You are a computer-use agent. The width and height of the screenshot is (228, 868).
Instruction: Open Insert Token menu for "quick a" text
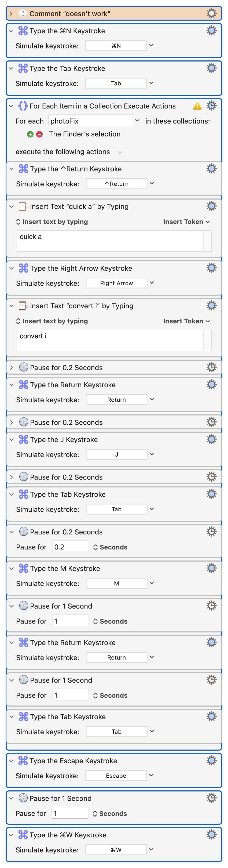pyautogui.click(x=187, y=222)
